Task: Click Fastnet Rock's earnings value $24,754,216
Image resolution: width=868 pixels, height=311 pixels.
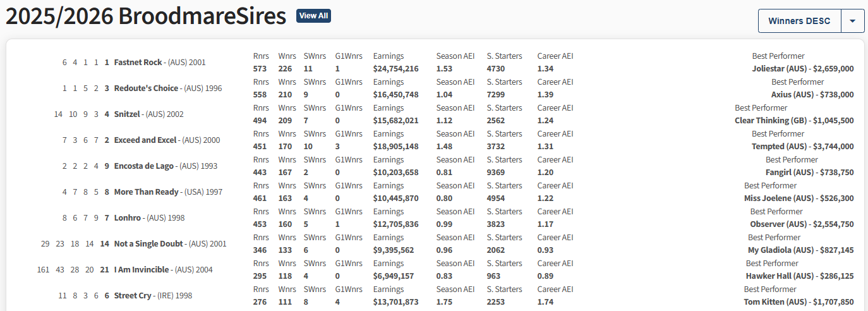Action: 395,69
